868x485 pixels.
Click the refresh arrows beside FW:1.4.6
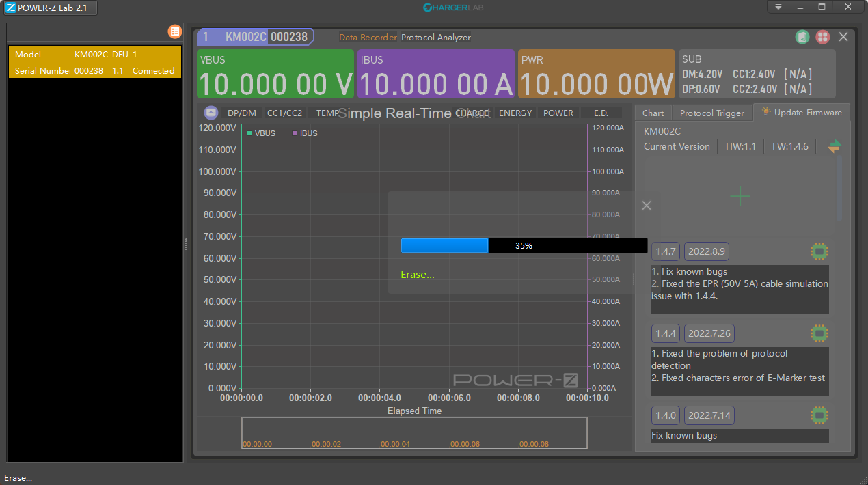point(834,145)
